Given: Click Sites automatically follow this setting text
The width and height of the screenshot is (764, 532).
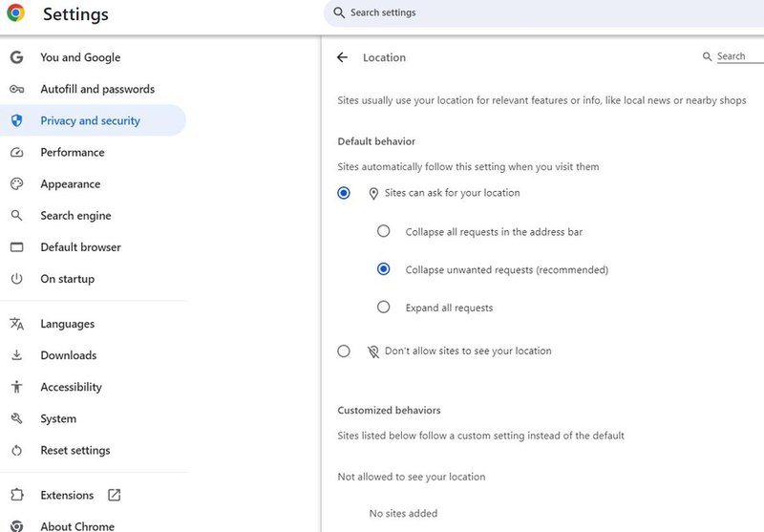Looking at the screenshot, I should coord(468,166).
